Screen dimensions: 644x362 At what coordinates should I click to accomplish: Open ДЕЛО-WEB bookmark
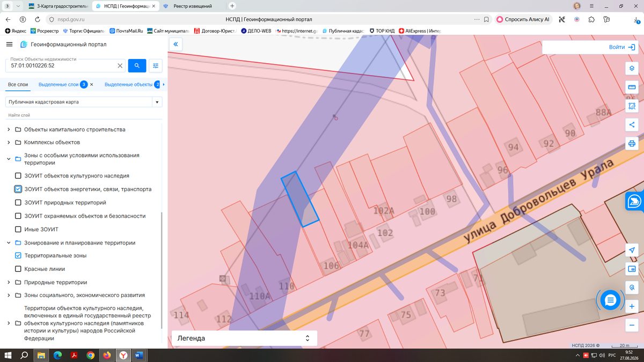click(x=257, y=31)
